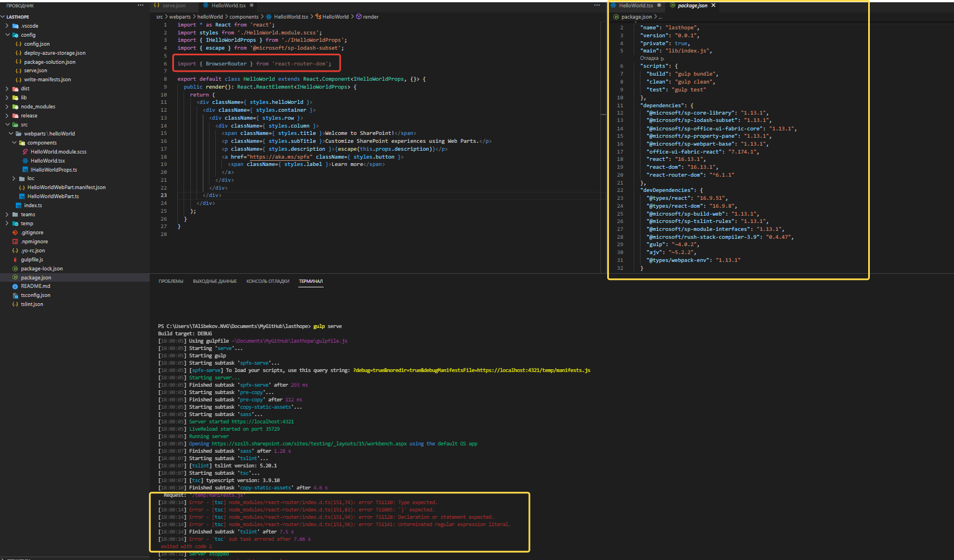Viewport: 954px width, 560px height.
Task: Click Отладка CodeLens above scripts
Action: coord(649,59)
